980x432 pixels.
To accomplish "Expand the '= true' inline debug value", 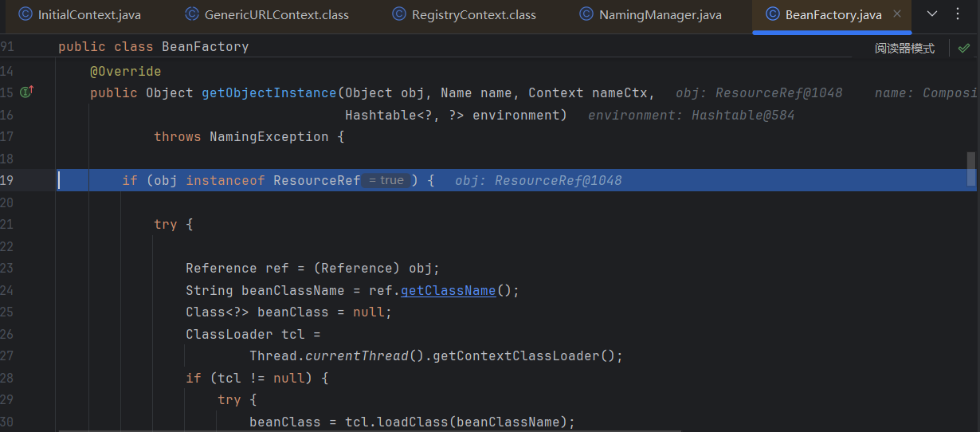I will click(386, 180).
